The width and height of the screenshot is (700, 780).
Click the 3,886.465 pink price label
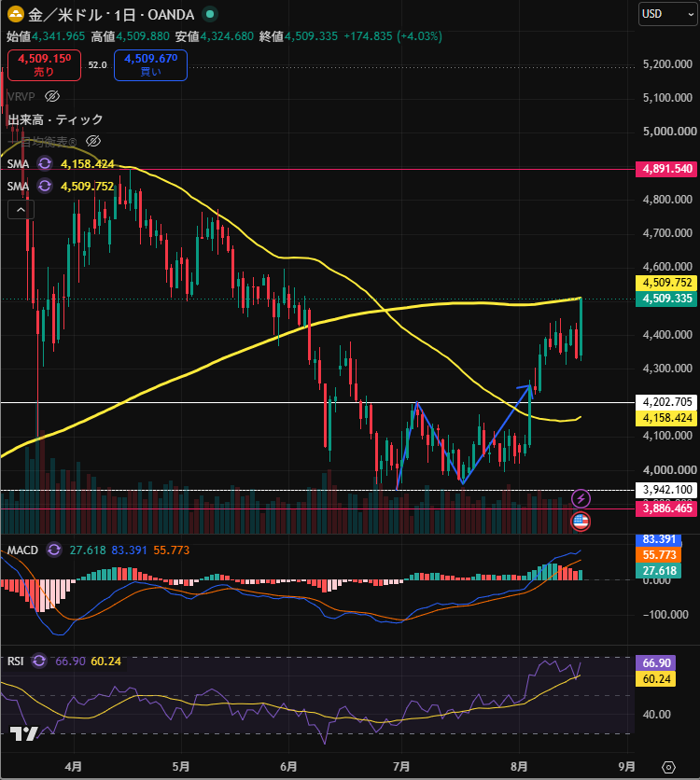point(666,508)
